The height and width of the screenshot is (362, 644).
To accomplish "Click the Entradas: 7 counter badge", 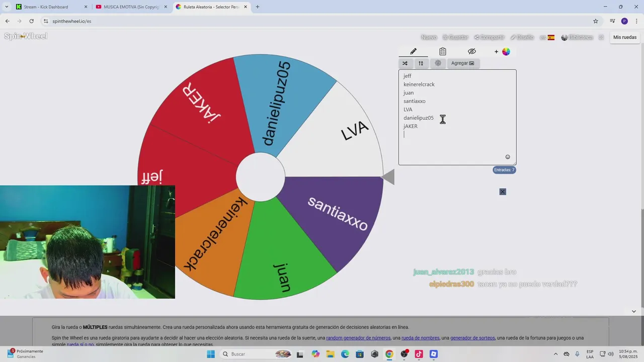I will point(504,170).
